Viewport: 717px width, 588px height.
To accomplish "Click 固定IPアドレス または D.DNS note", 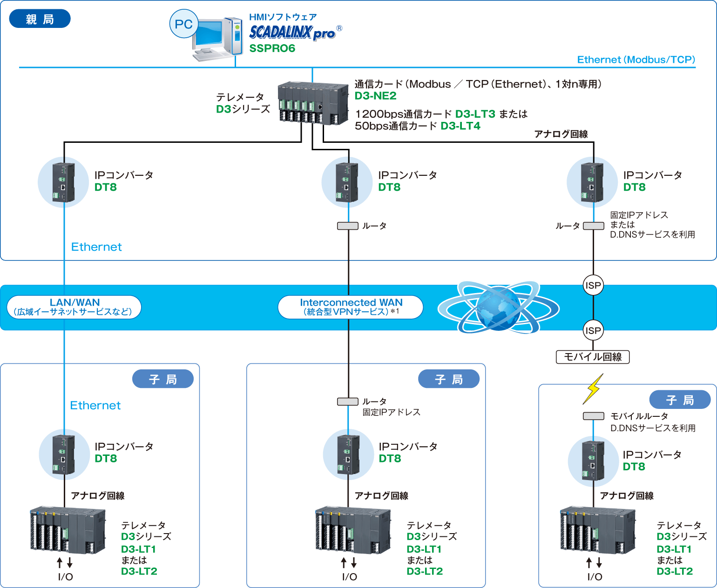I will tap(653, 225).
